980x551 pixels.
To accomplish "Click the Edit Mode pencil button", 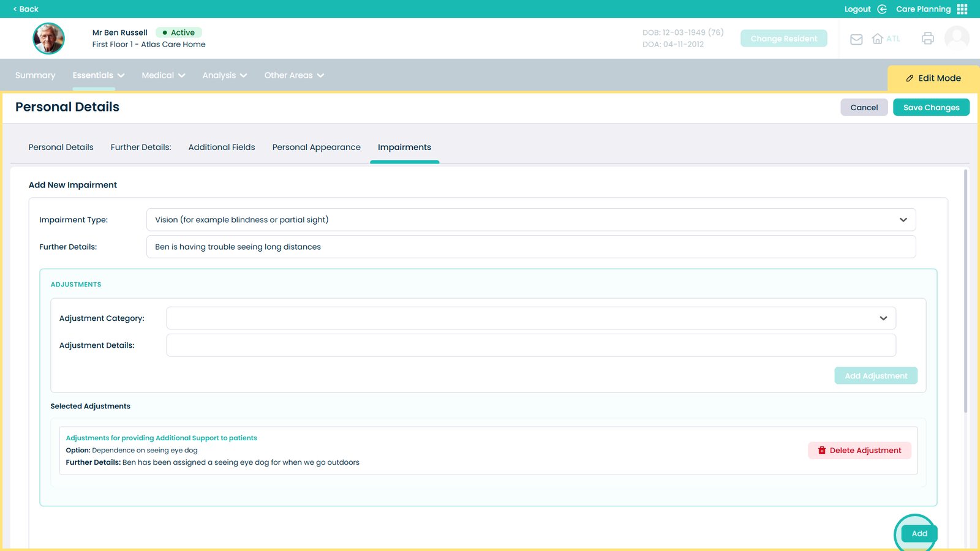I will click(x=933, y=78).
